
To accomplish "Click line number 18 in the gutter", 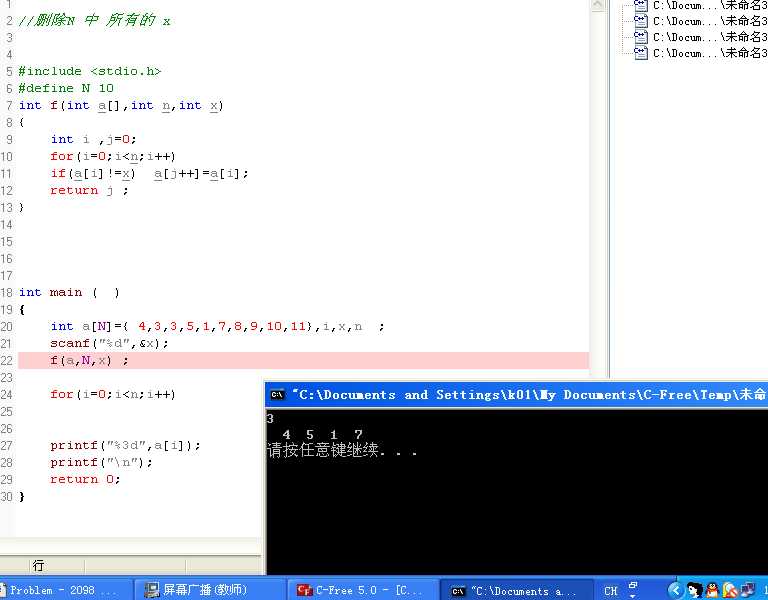I will click(6, 292).
